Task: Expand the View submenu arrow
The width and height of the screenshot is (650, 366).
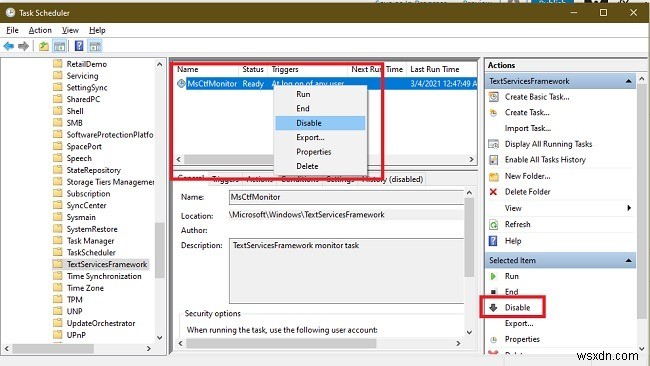Action: (629, 208)
